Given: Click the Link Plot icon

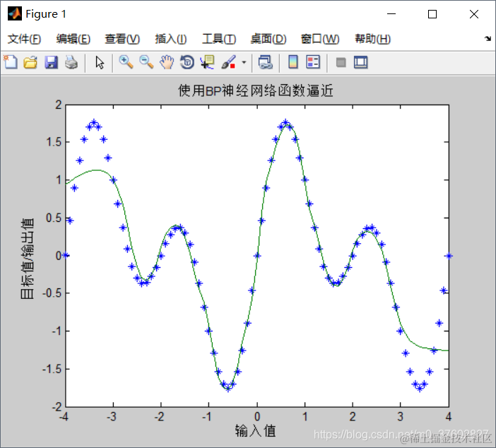Looking at the screenshot, I should (266, 62).
